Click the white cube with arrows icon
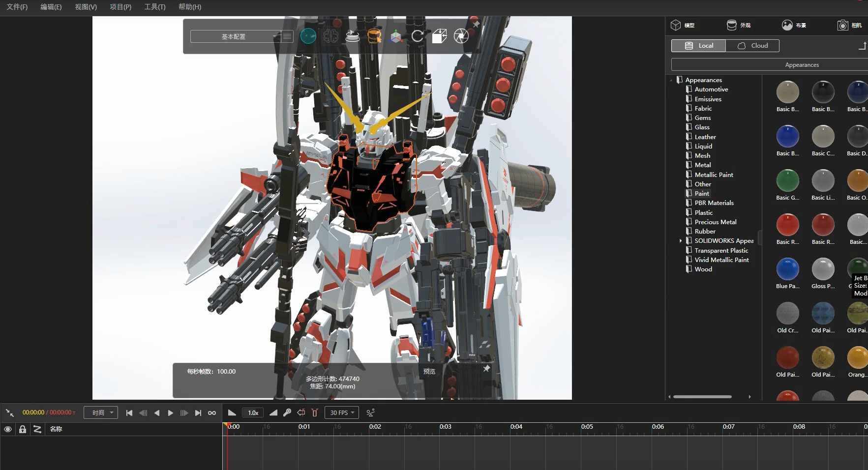Image resolution: width=868 pixels, height=470 pixels. point(439,36)
